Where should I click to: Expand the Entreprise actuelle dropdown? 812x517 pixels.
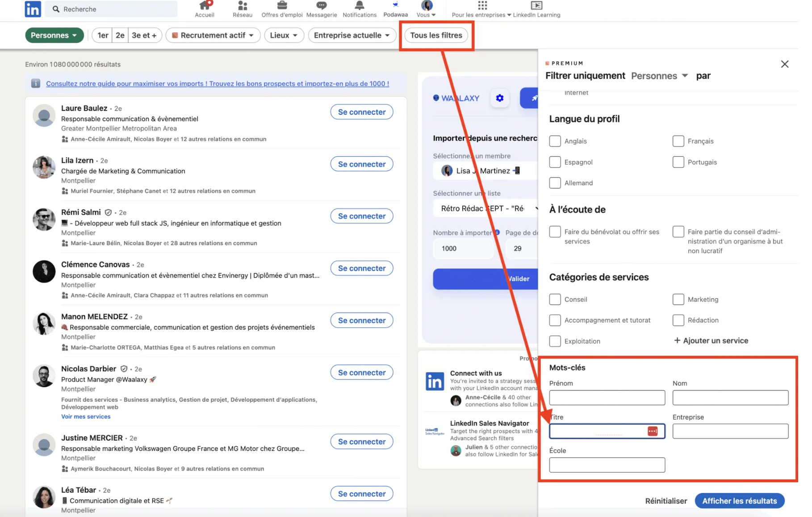352,35
